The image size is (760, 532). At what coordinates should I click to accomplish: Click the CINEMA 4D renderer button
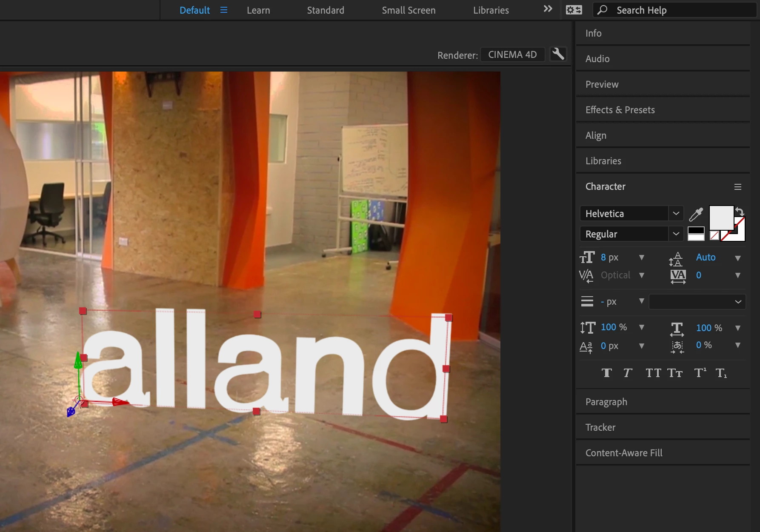(x=512, y=54)
